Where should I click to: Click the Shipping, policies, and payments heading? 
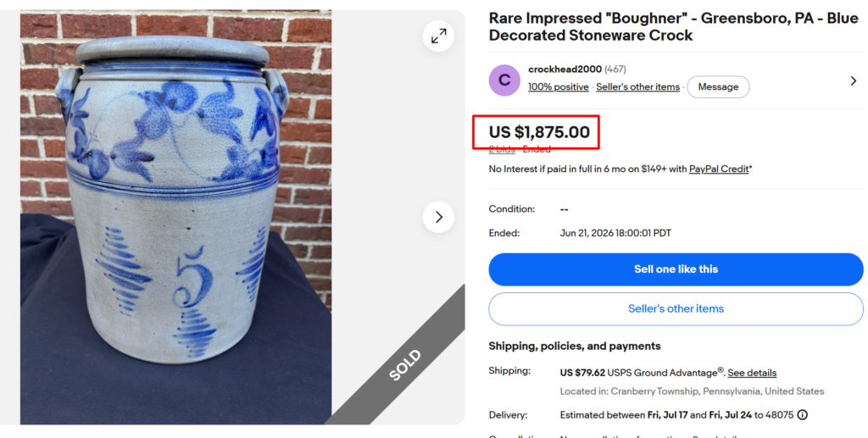pos(575,347)
